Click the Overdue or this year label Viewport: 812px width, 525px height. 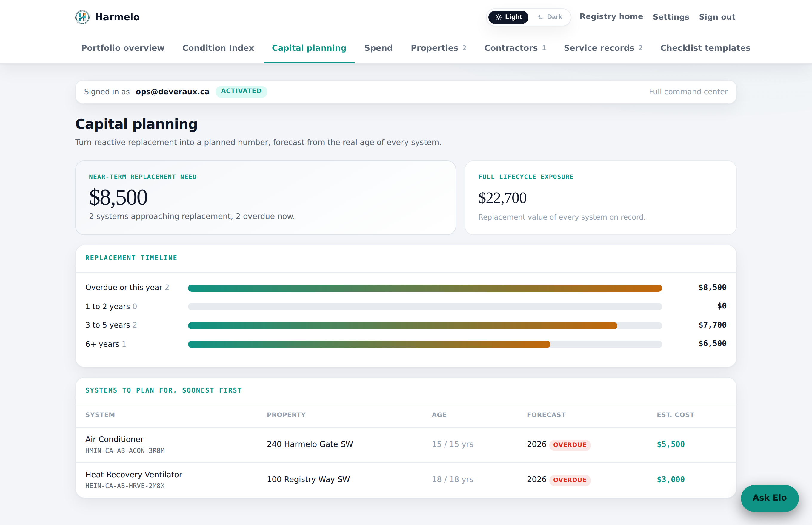124,287
